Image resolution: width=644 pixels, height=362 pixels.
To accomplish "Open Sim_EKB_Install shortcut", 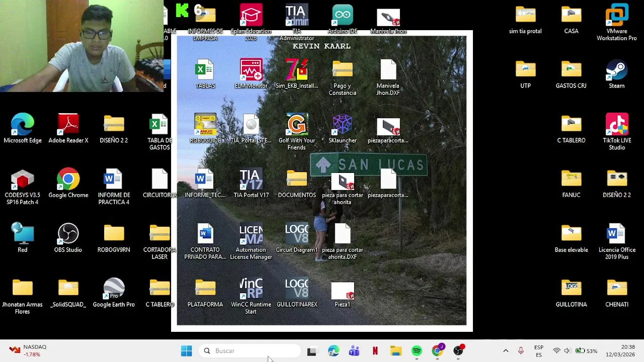I will [297, 74].
